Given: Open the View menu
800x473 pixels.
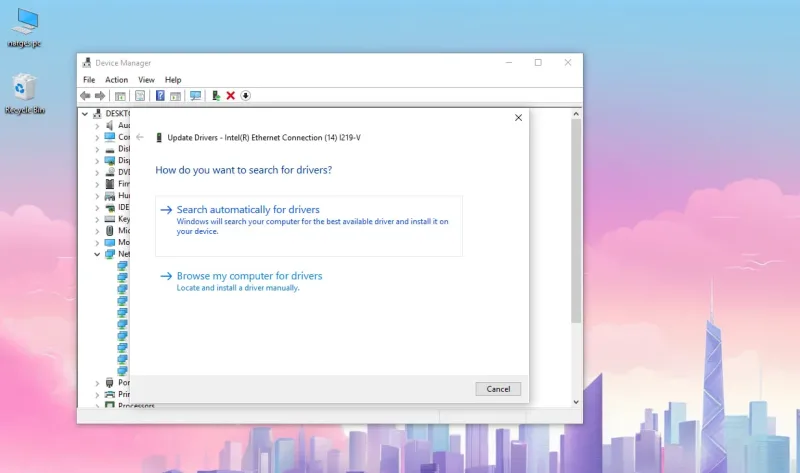Looking at the screenshot, I should coord(146,80).
